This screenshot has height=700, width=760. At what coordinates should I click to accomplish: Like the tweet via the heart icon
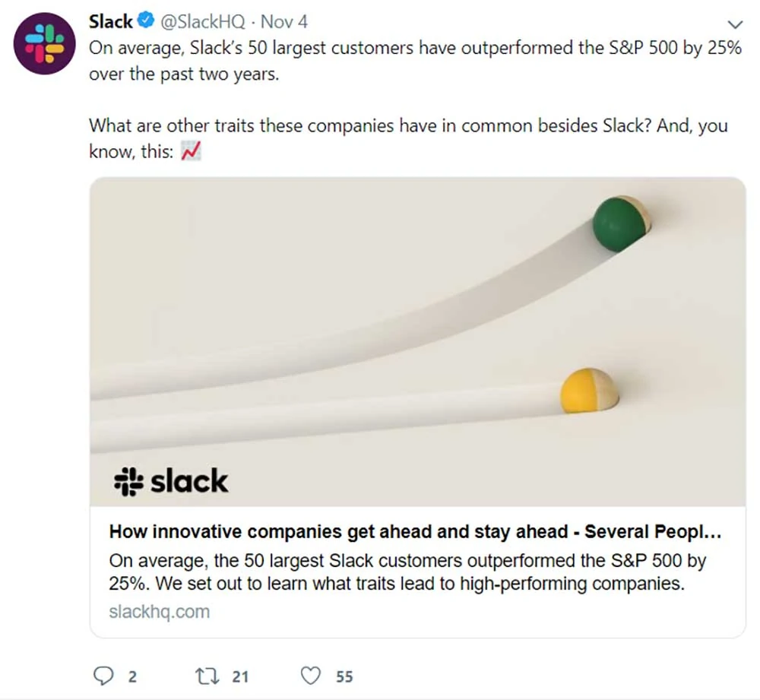coord(310,675)
